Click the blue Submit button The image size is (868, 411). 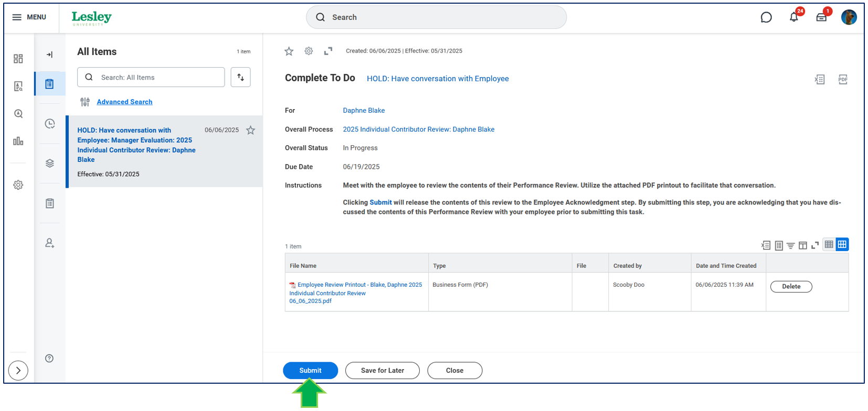pyautogui.click(x=311, y=370)
